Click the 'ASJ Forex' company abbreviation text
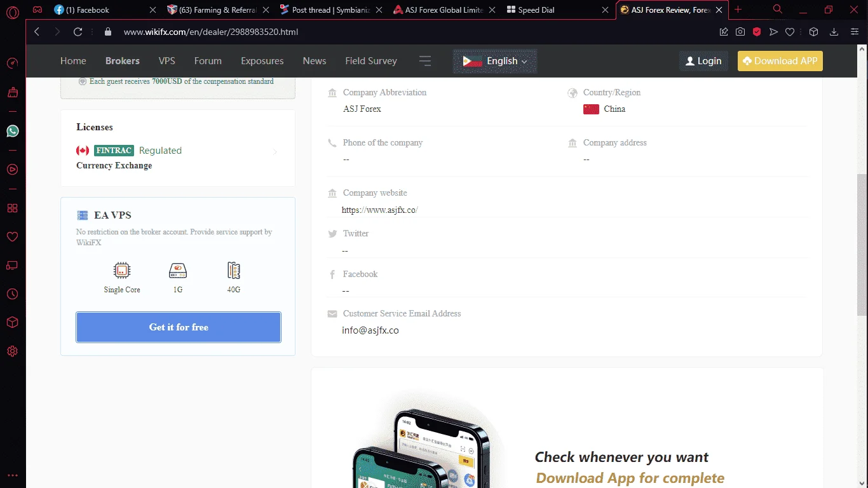 362,109
